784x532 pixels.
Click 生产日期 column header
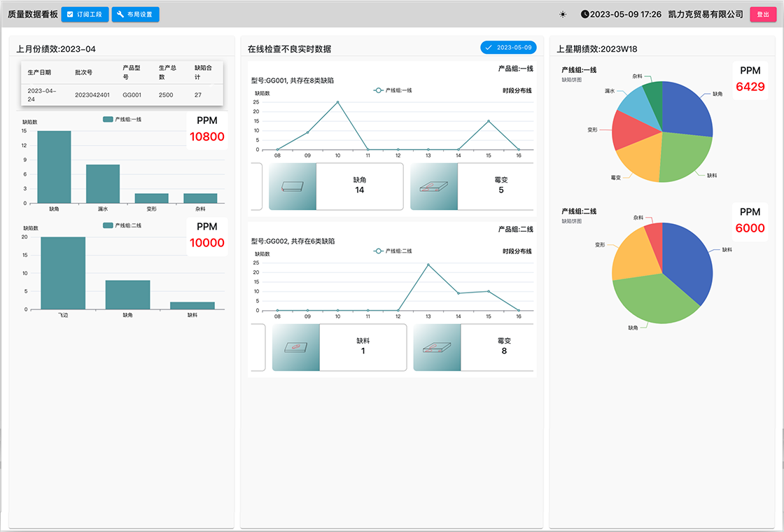(39, 73)
